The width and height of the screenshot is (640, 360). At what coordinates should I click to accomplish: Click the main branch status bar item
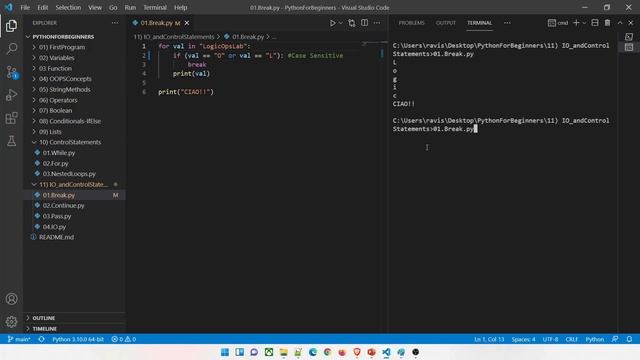(19, 339)
